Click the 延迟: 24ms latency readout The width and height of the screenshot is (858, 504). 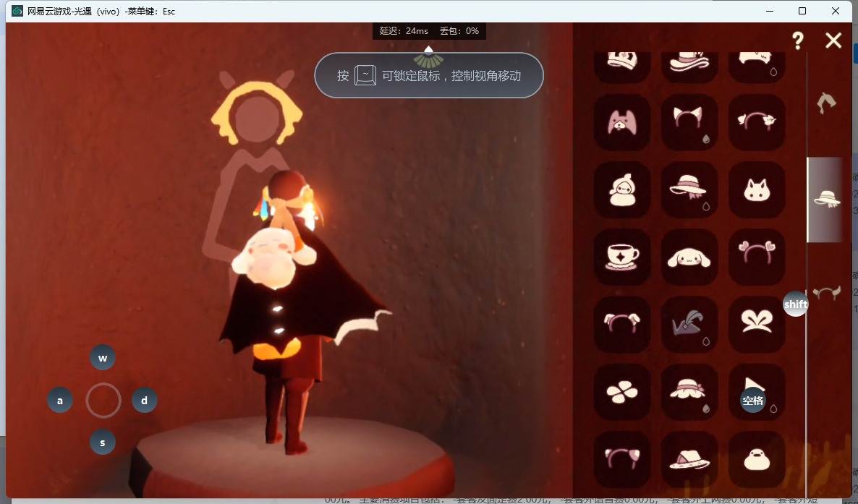(x=404, y=30)
